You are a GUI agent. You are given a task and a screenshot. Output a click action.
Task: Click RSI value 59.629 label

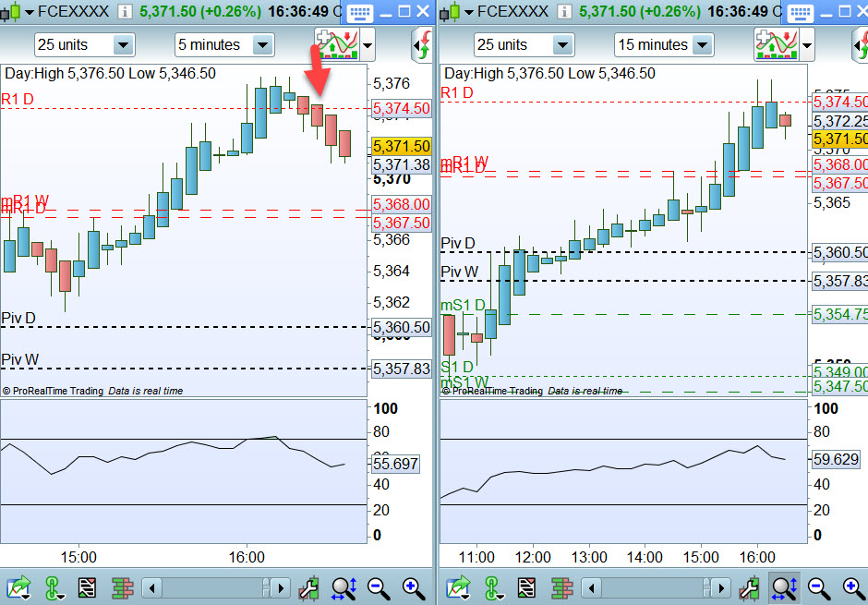pyautogui.click(x=836, y=459)
